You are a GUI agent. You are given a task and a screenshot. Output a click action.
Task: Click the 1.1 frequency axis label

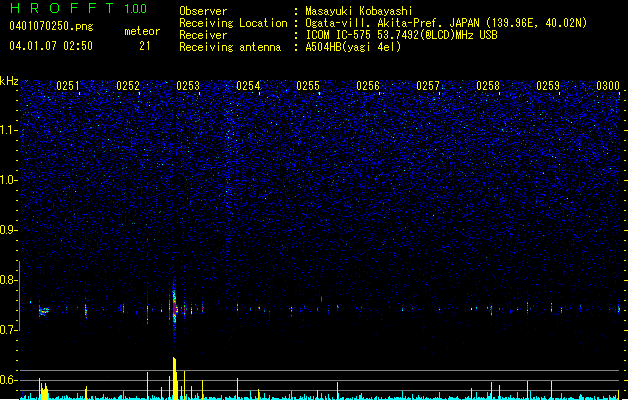tap(8, 130)
